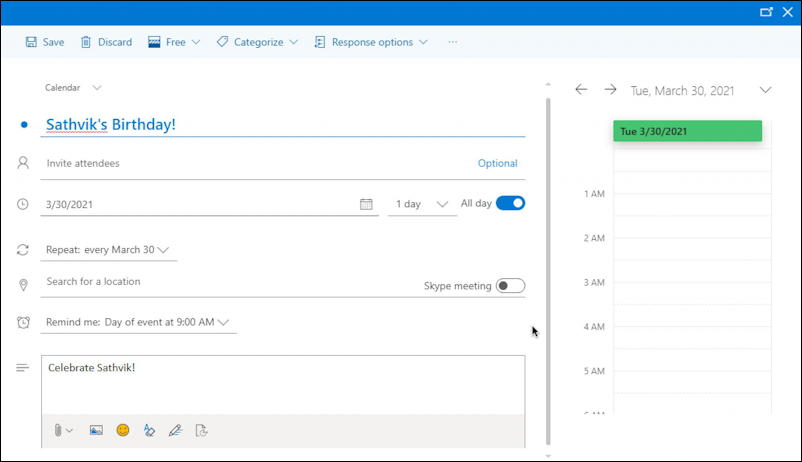Show formatting options icon
The width and height of the screenshot is (802, 462).
click(x=149, y=430)
